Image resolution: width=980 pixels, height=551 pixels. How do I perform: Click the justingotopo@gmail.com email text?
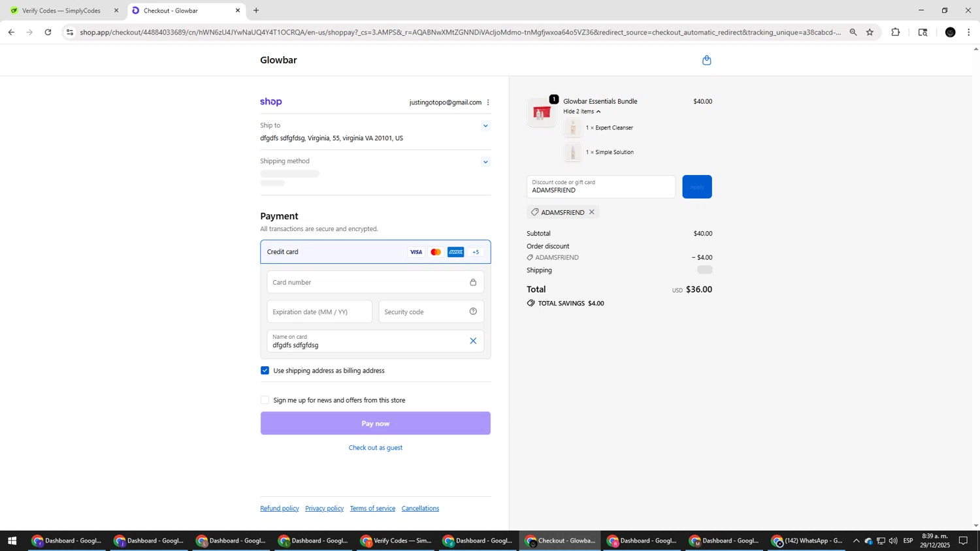point(446,102)
